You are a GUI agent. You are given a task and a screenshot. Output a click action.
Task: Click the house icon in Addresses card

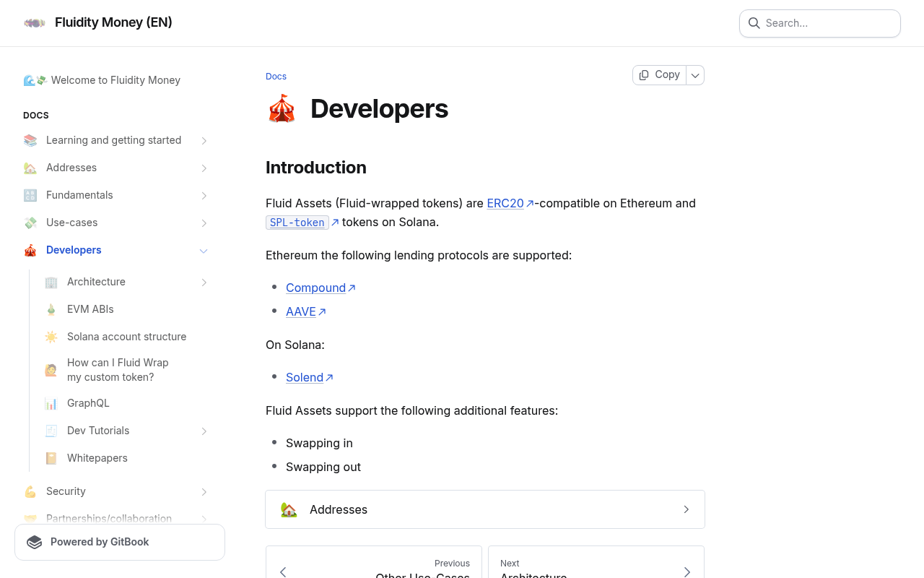point(289,509)
